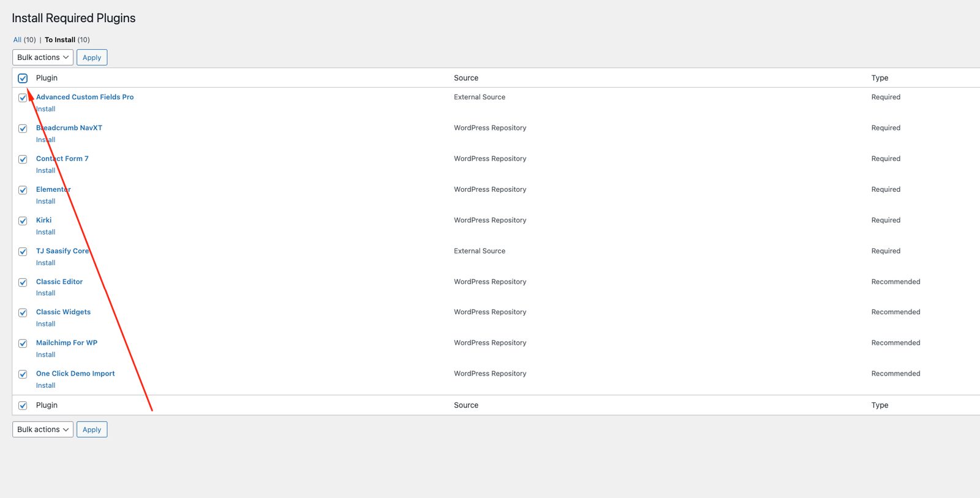This screenshot has height=498, width=980.
Task: Click Install under Mailchimp For WP
Action: coord(45,355)
